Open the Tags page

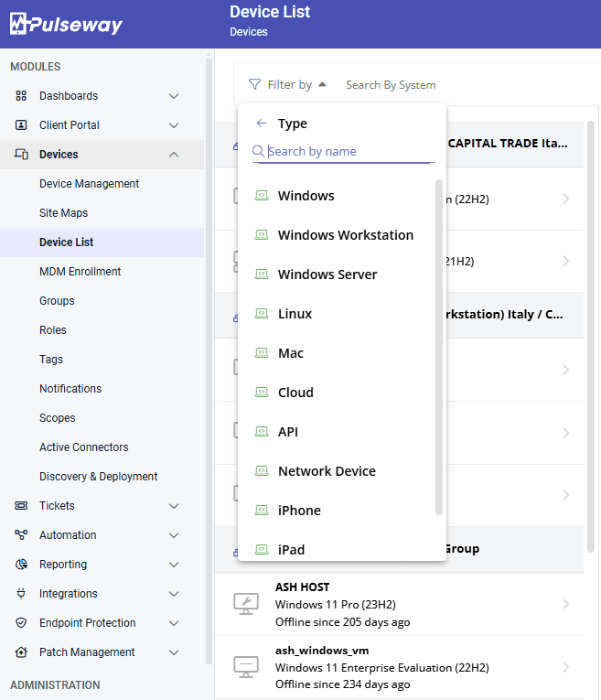[x=51, y=360]
